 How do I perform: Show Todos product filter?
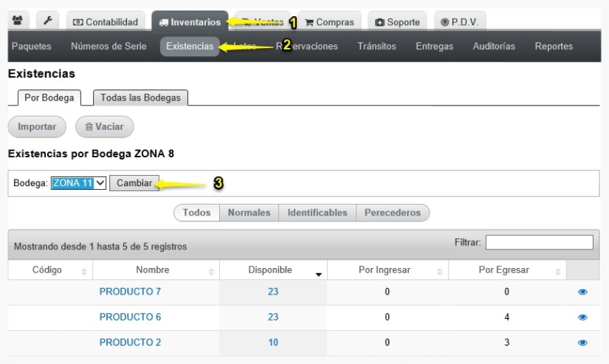click(197, 213)
